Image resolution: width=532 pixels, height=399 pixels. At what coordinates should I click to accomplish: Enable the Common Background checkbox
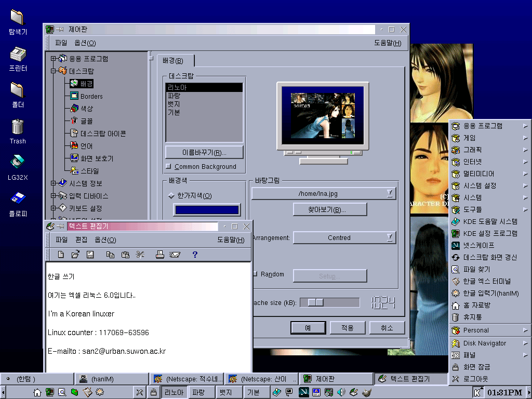(x=168, y=167)
